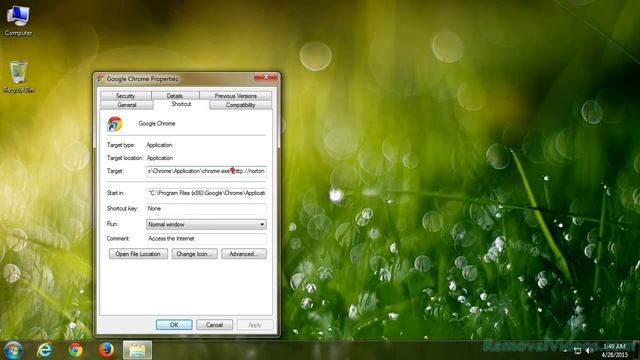Click the 'Google Chrome' name text beside the icon
Viewport: 640px width, 360px height.
[x=157, y=123]
